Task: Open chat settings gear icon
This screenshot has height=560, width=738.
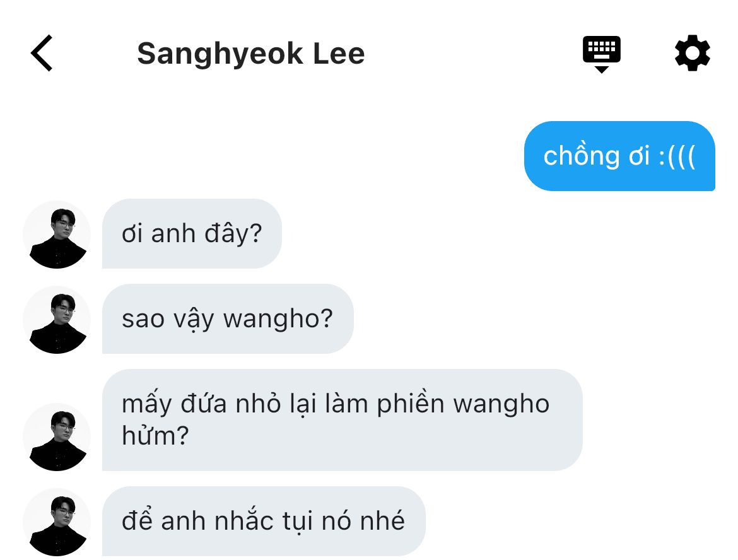Action: 692,53
